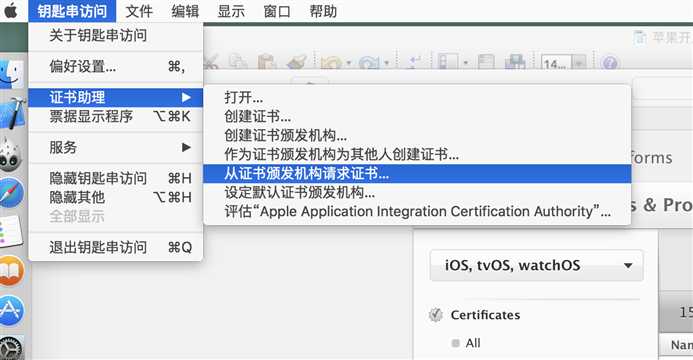The height and width of the screenshot is (360, 693).
Task: Click the faded redo arrow icon
Action: click(x=369, y=63)
